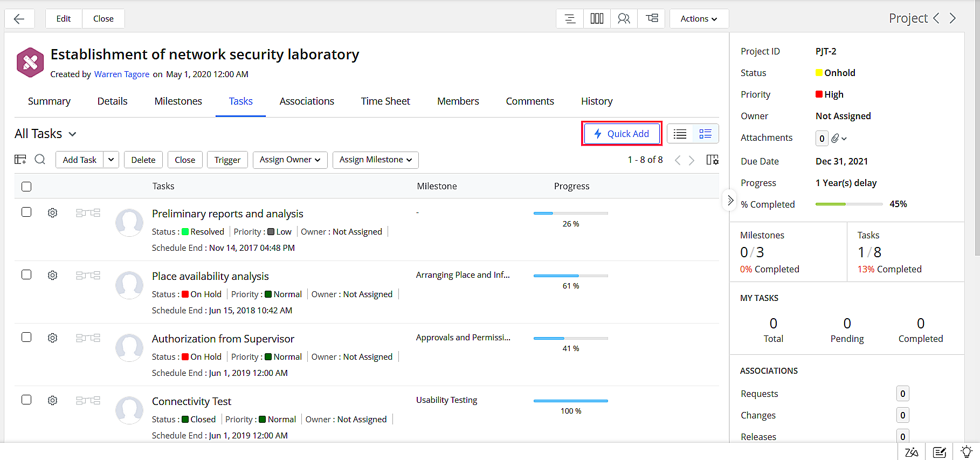The height and width of the screenshot is (460, 980).
Task: Open gear settings for Preliminary reports task
Action: pos(52,213)
